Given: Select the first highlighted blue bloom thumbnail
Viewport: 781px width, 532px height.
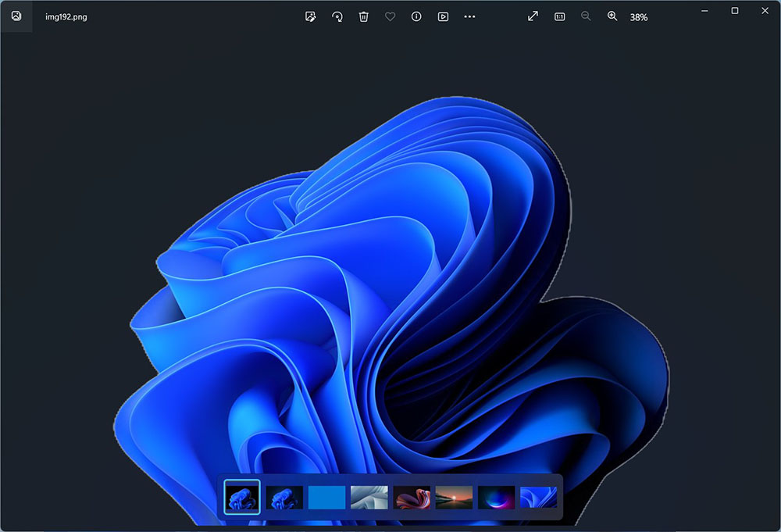Looking at the screenshot, I should tap(242, 497).
